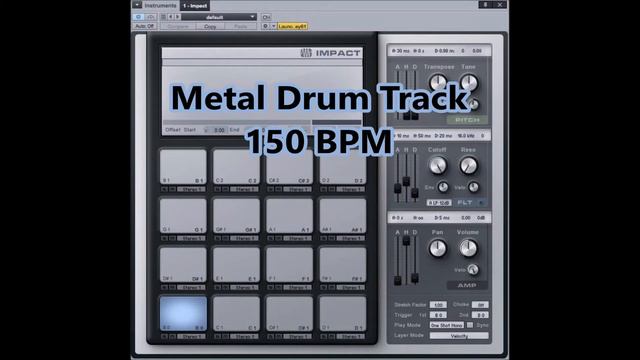This screenshot has height=360, width=640.
Task: Click the filter Reso knob
Action: coord(469,165)
